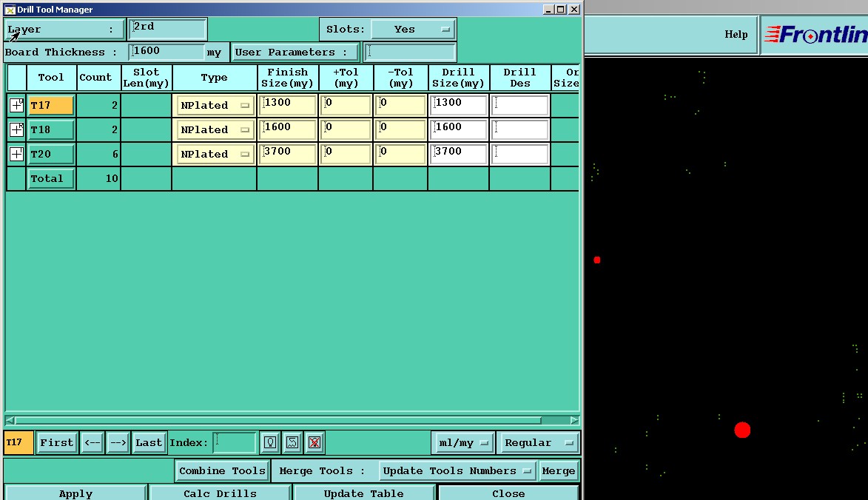Click the Combine Tools button
Viewport: 868px width, 500px height.
pos(222,470)
